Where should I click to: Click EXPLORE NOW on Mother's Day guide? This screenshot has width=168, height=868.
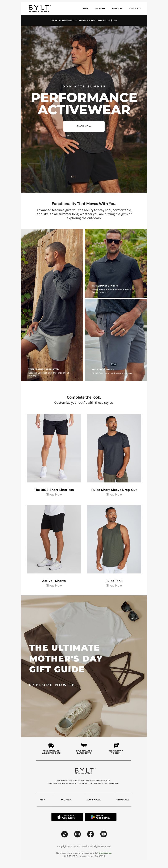pyautogui.click(x=51, y=685)
